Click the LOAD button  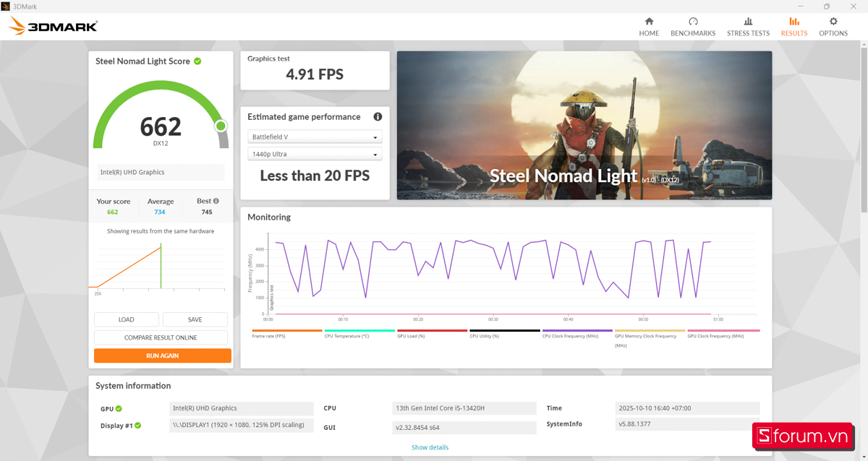click(x=127, y=319)
